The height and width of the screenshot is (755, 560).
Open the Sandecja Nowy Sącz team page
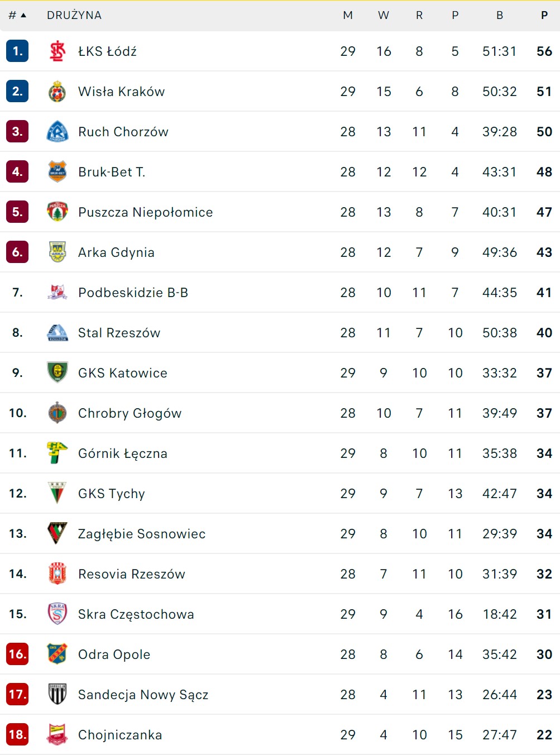click(143, 695)
